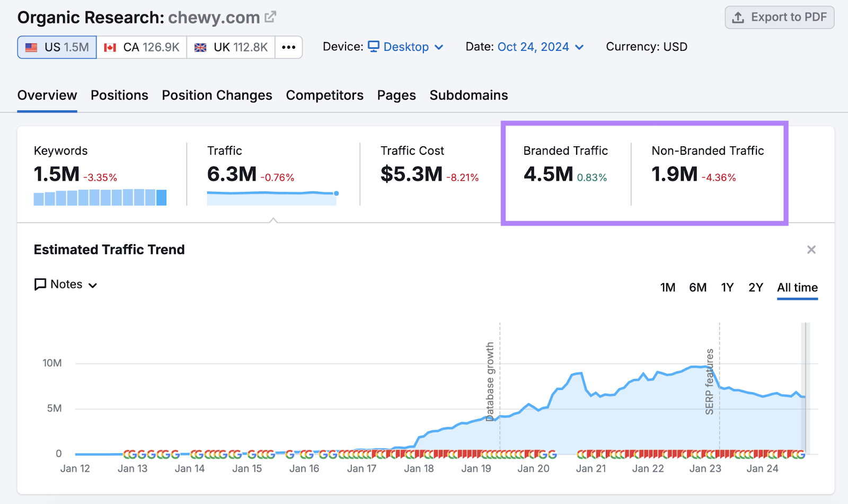This screenshot has width=848, height=504.
Task: Close the Estimated Traffic Trend panel
Action: coord(811,250)
